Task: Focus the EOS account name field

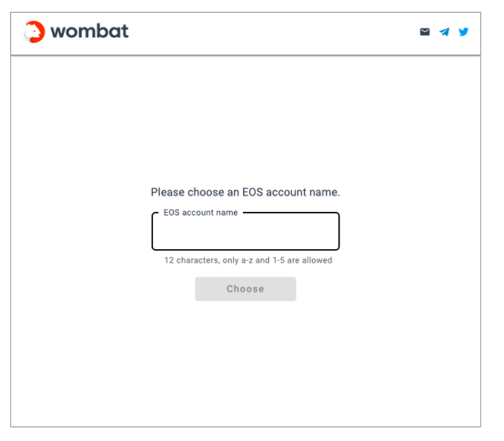Action: pos(246,231)
